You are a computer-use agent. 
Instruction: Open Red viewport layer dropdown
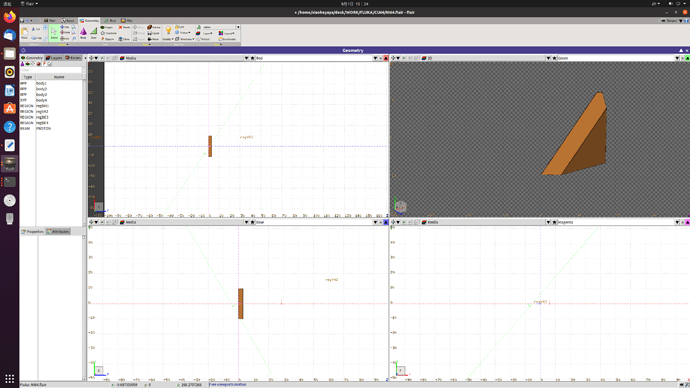point(246,58)
